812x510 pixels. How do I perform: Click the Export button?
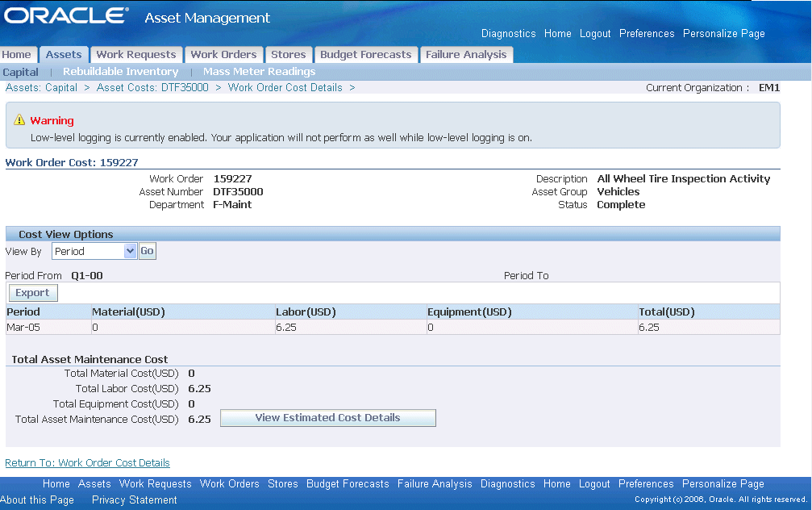coord(32,293)
